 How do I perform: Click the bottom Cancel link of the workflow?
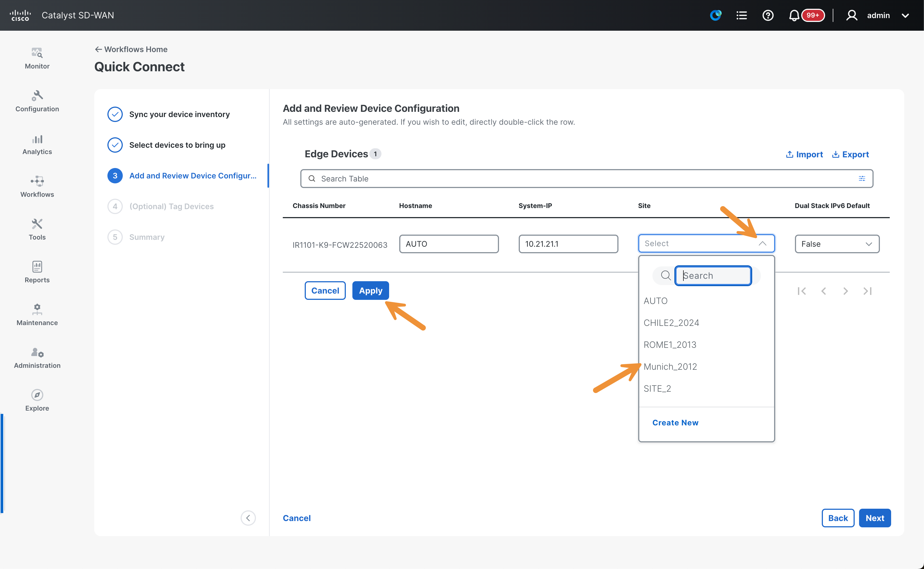click(x=296, y=518)
